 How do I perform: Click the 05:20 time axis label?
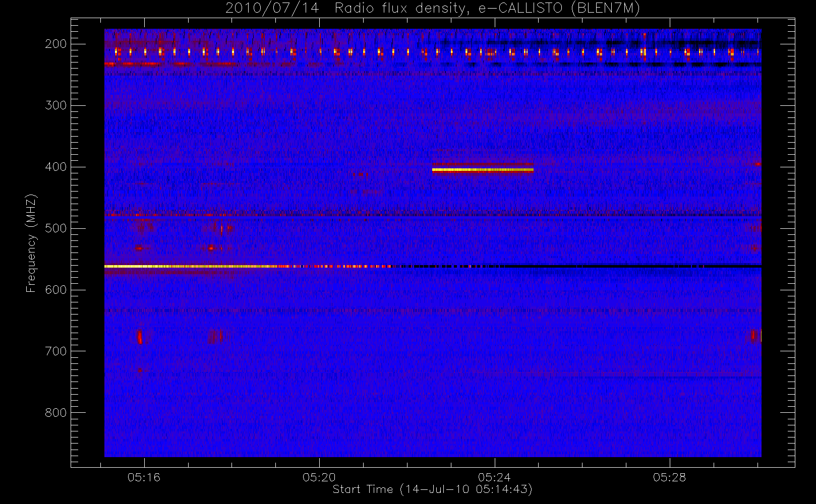point(319,477)
